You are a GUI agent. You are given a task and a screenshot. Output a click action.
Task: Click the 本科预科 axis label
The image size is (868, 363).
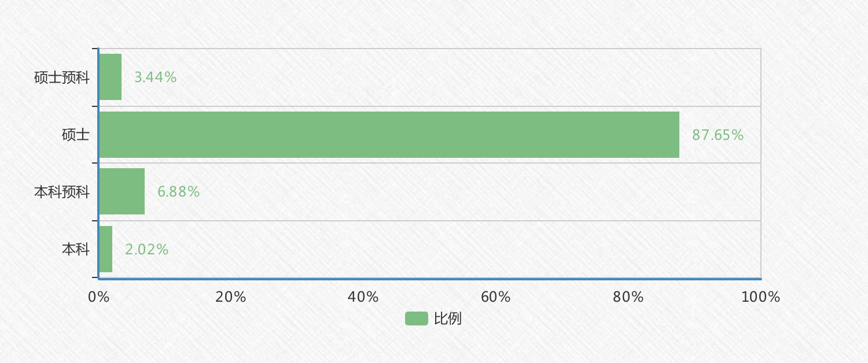point(62,192)
